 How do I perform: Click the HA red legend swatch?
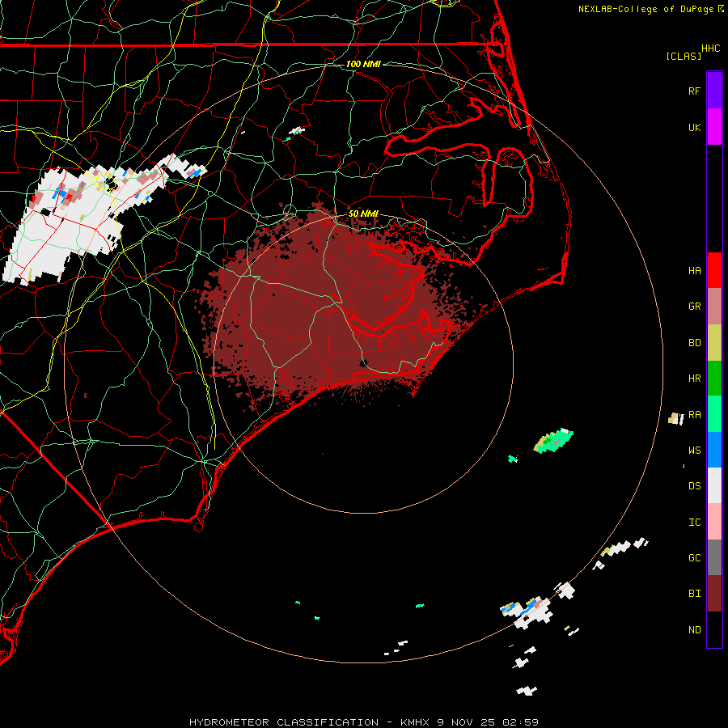coord(714,270)
